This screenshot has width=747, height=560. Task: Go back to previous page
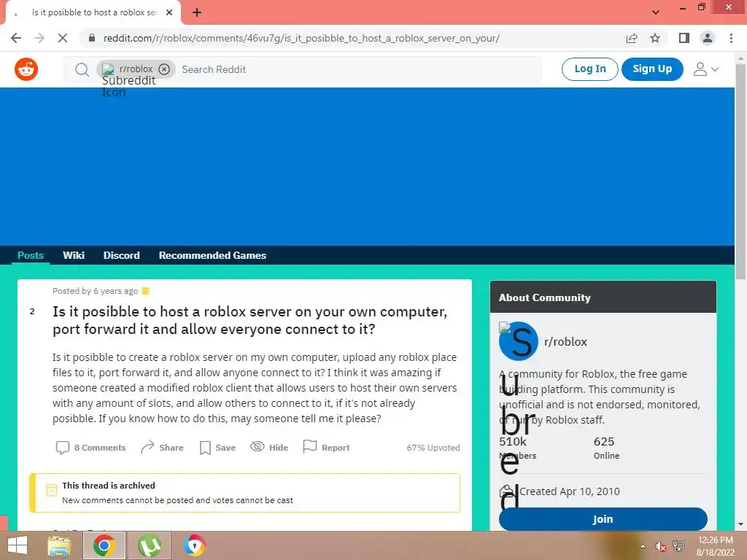click(x=16, y=38)
